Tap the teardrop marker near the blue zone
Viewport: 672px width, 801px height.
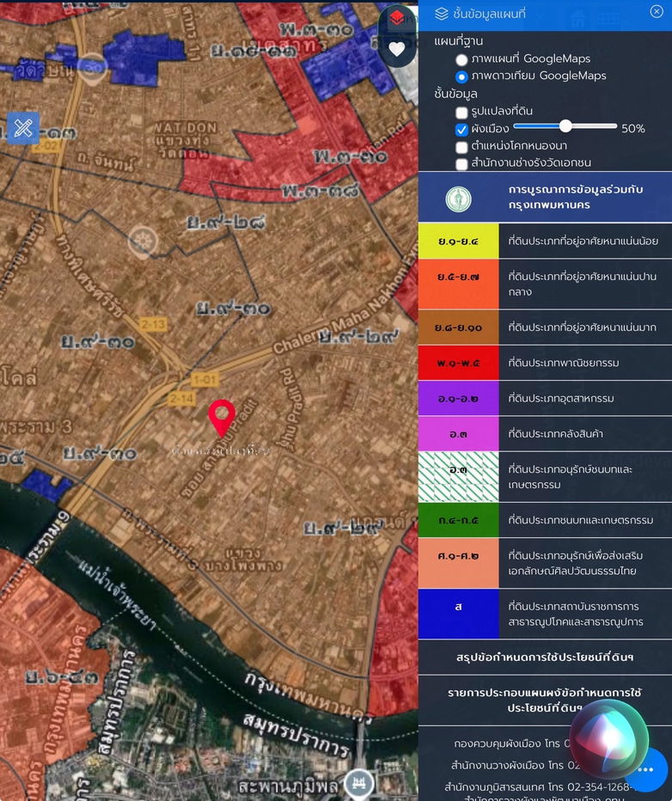click(x=93, y=69)
